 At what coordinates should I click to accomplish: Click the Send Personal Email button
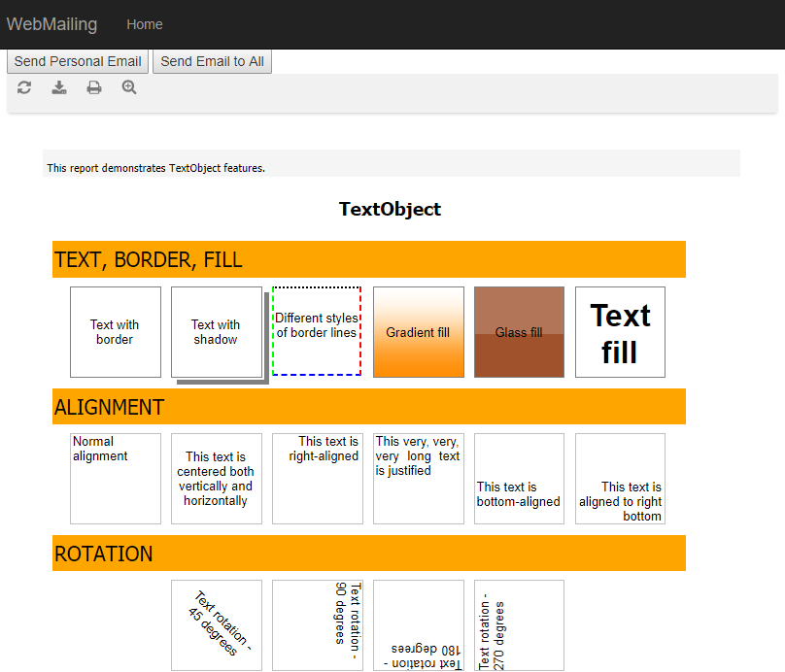coord(78,61)
